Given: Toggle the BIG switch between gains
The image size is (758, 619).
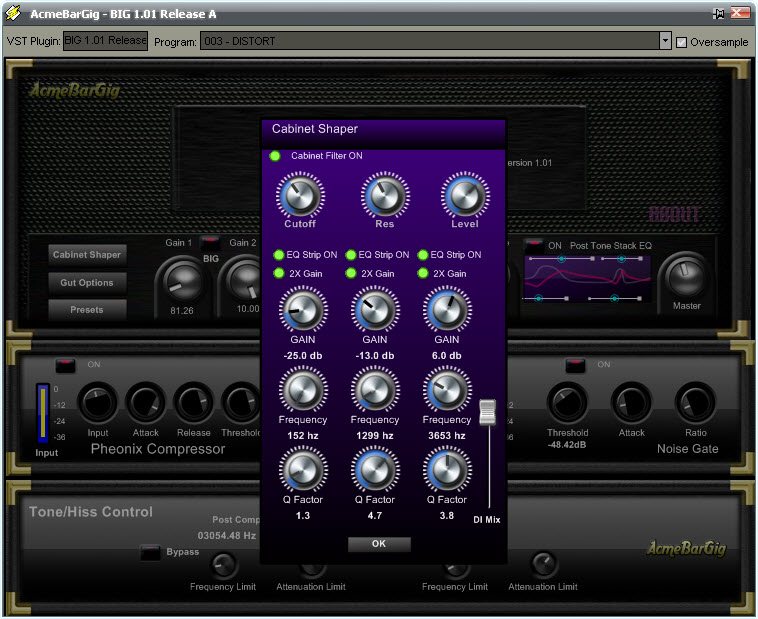Looking at the screenshot, I should pos(210,241).
